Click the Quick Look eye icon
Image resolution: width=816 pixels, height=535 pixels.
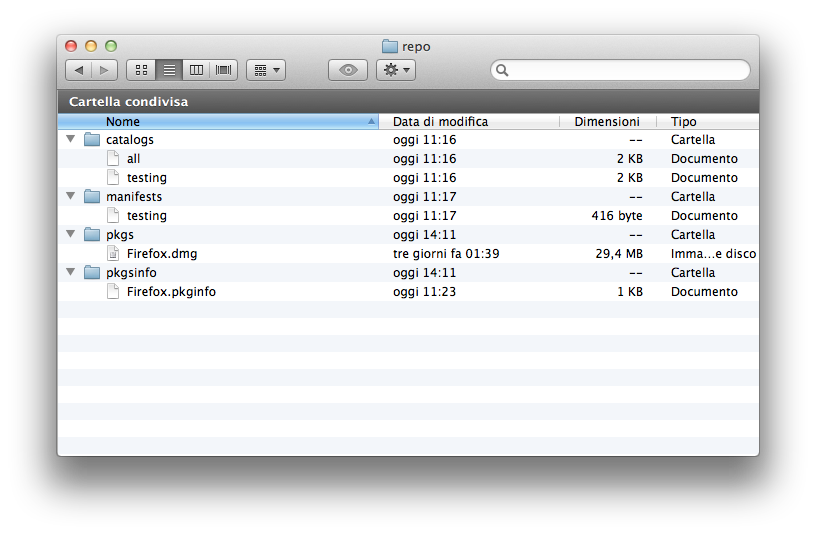[x=348, y=70]
